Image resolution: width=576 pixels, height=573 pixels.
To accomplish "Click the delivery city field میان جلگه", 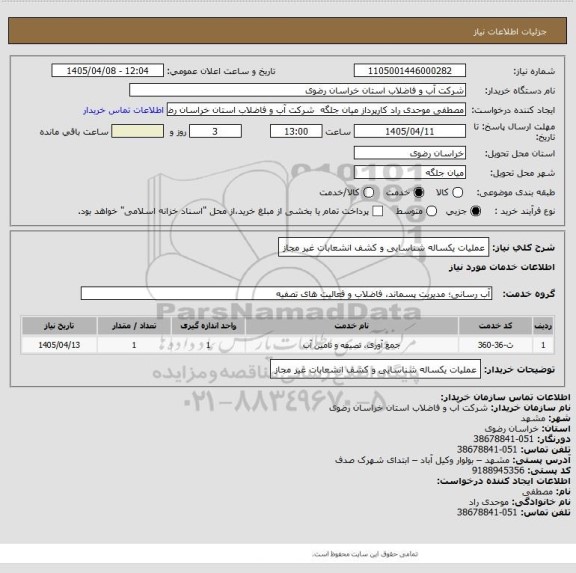I will click(x=410, y=173).
